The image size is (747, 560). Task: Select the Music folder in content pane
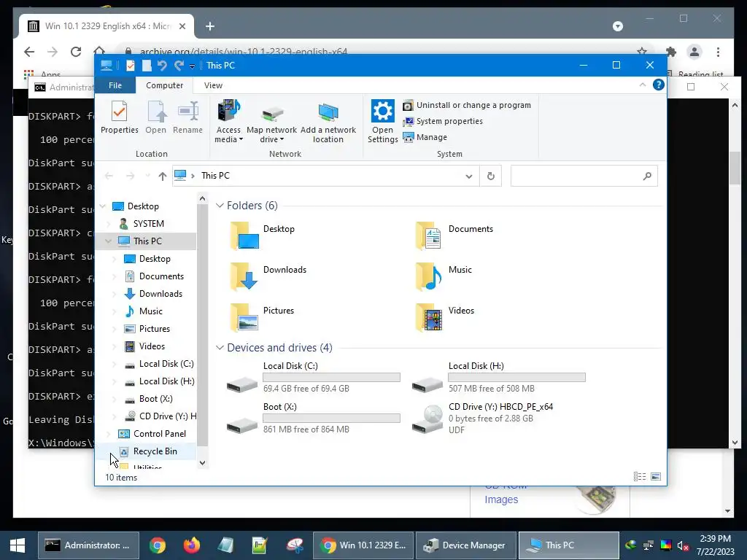click(443, 276)
